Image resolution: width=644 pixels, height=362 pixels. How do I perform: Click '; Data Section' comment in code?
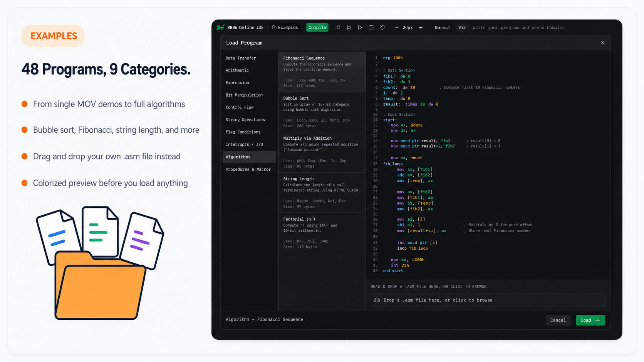pos(399,70)
